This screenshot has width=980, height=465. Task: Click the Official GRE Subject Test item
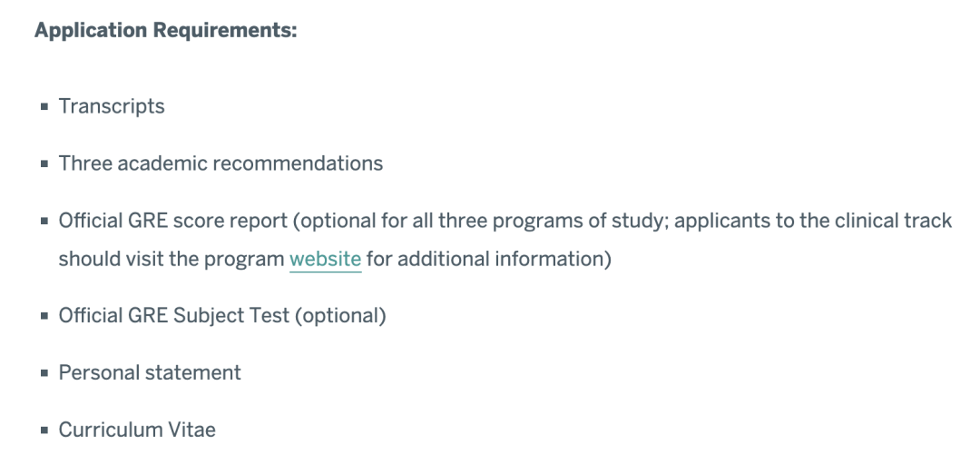point(222,315)
